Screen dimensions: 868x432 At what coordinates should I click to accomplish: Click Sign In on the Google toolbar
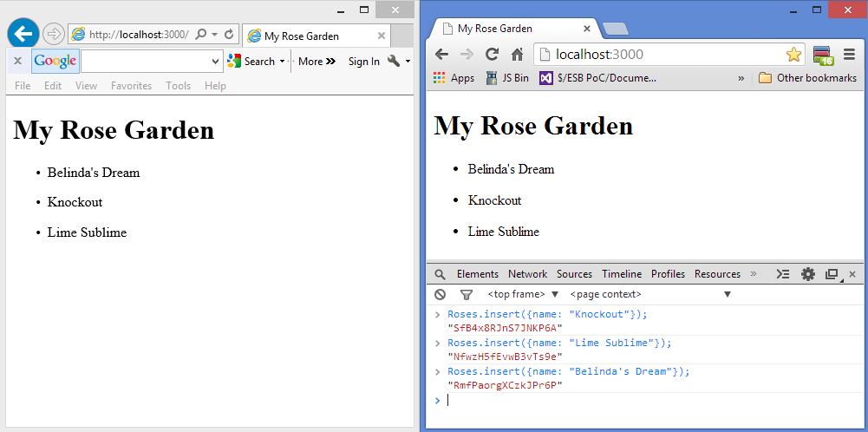(x=363, y=62)
